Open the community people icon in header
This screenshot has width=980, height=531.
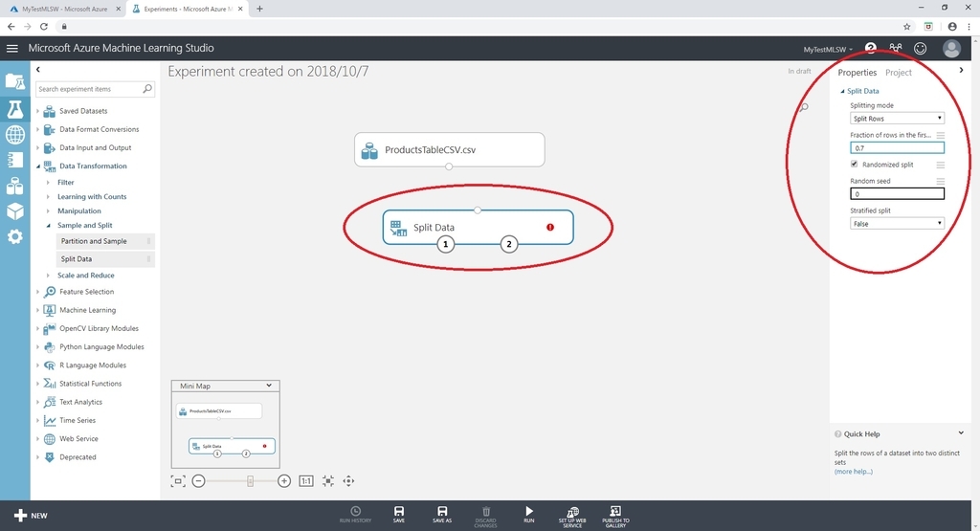(896, 48)
